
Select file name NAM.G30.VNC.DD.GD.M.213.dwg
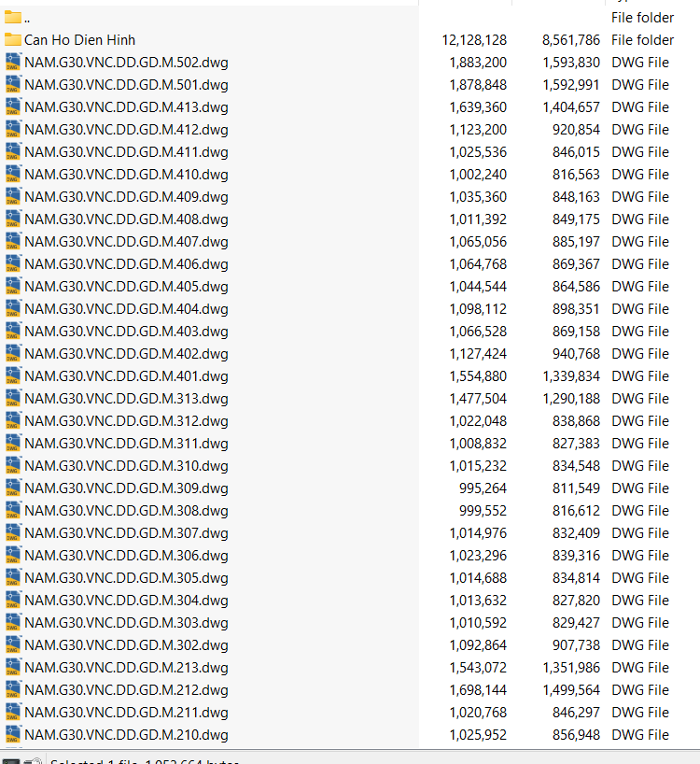126,668
